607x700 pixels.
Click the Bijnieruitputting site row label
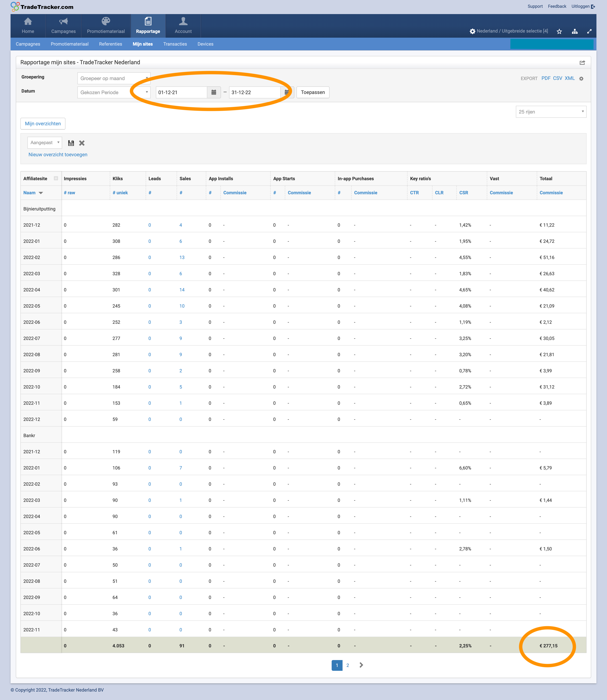tap(39, 209)
